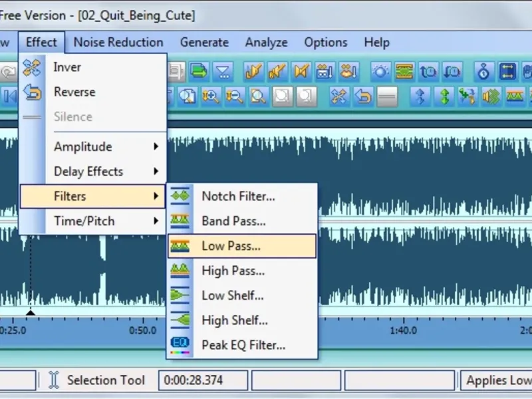Screen dimensions: 532x399
Task: Open the Analyze menu
Action: coord(267,43)
